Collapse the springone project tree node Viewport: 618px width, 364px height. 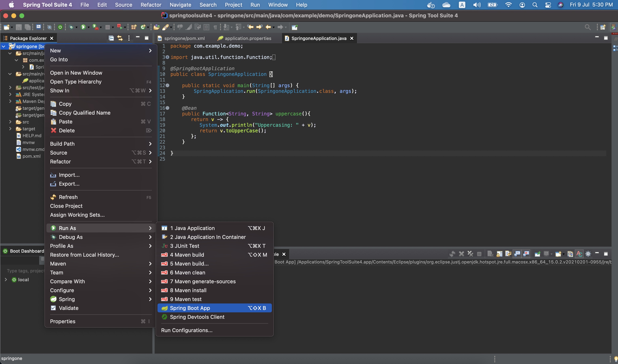click(x=4, y=46)
